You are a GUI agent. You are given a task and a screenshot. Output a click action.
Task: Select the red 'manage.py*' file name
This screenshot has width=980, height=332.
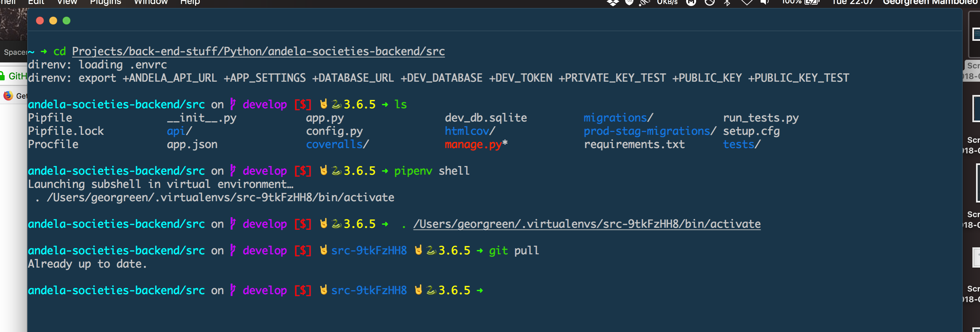(x=476, y=145)
